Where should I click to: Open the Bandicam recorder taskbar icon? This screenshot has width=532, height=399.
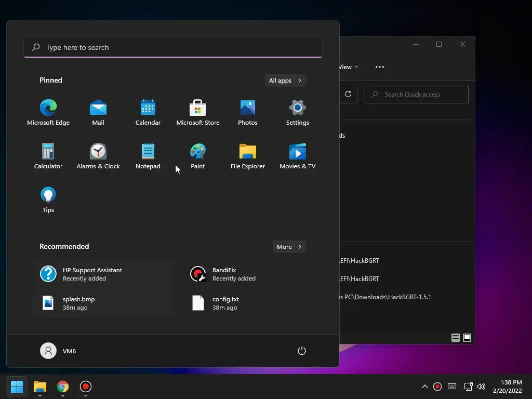click(86, 387)
